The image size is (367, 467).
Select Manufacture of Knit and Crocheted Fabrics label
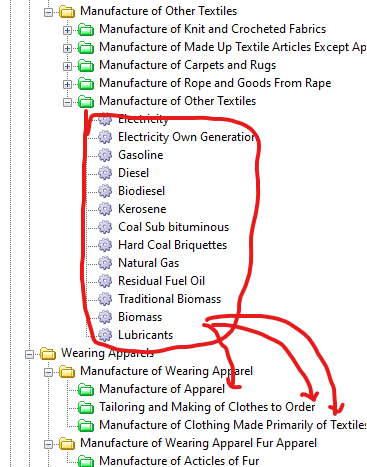point(212,29)
